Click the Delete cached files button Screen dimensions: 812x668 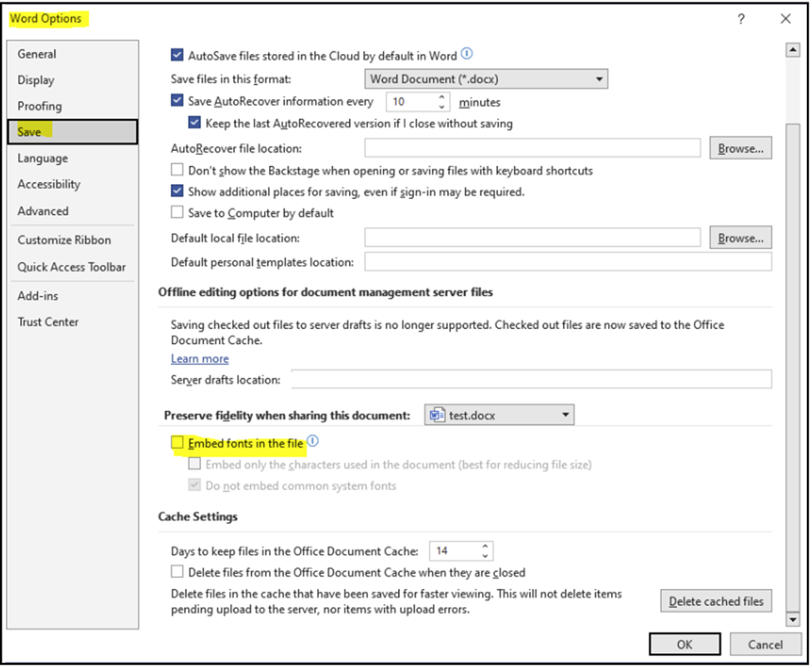click(715, 601)
